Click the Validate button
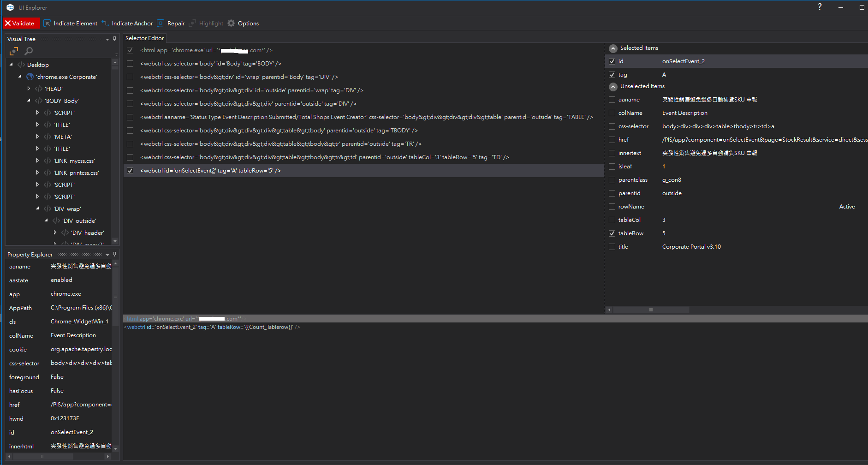The width and height of the screenshot is (868, 465). coord(21,23)
